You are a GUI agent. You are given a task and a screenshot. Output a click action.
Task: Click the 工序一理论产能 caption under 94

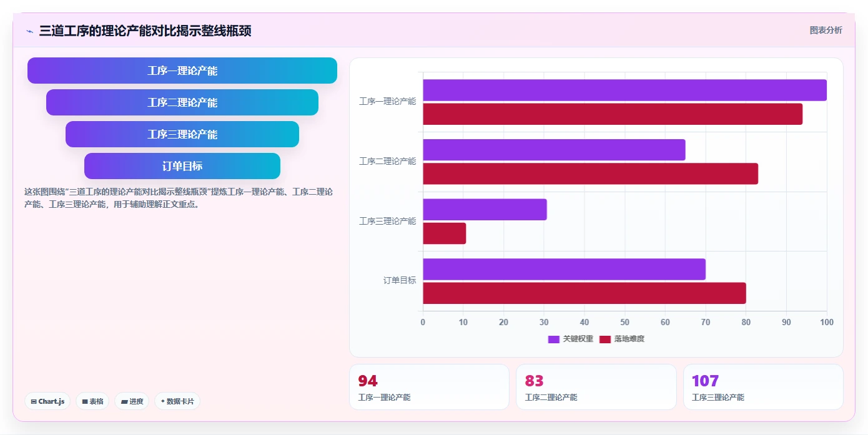pos(384,398)
